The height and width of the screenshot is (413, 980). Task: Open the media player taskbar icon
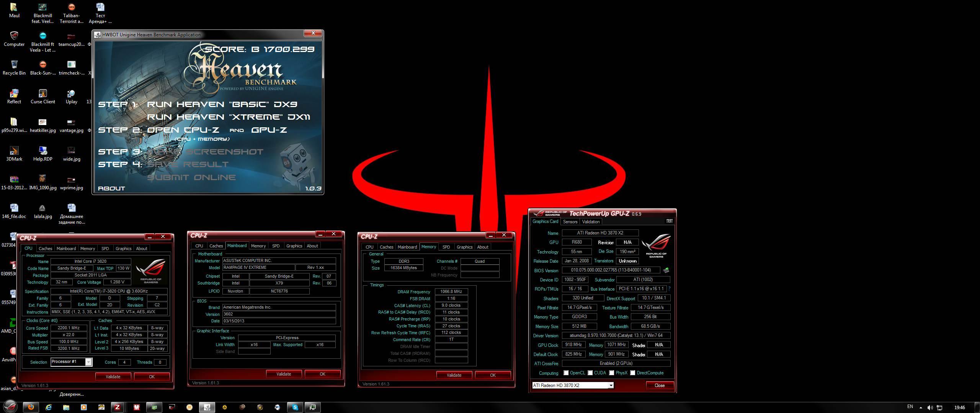[83, 407]
